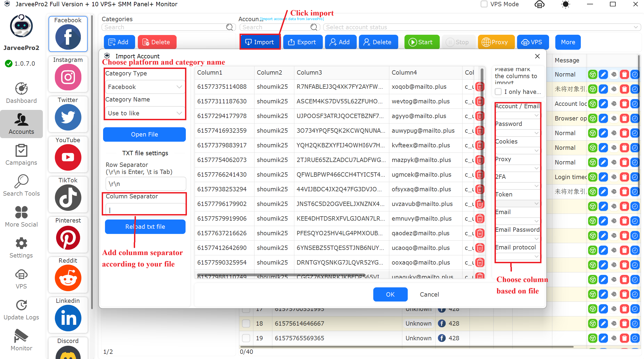
Task: Close the Import Account dialog
Action: [x=537, y=56]
